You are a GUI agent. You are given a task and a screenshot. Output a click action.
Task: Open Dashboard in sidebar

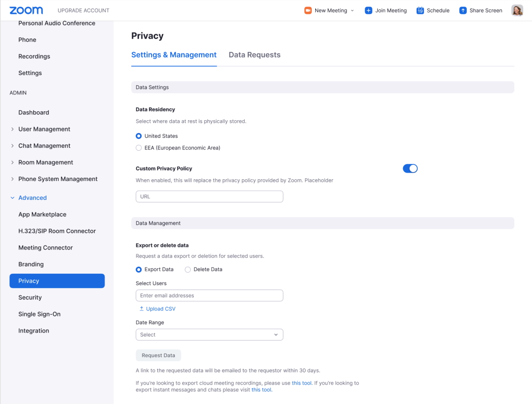(x=34, y=113)
